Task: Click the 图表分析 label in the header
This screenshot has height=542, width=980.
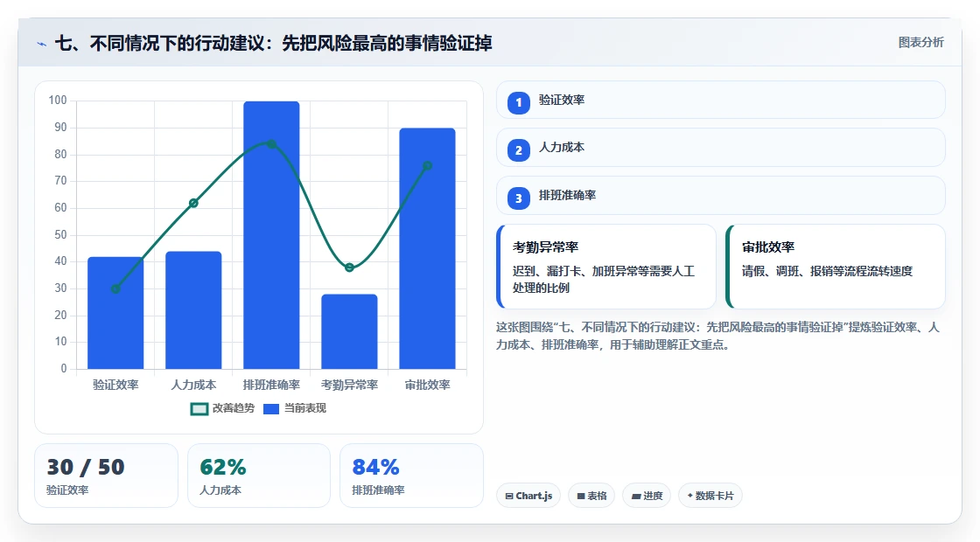Action: (920, 43)
